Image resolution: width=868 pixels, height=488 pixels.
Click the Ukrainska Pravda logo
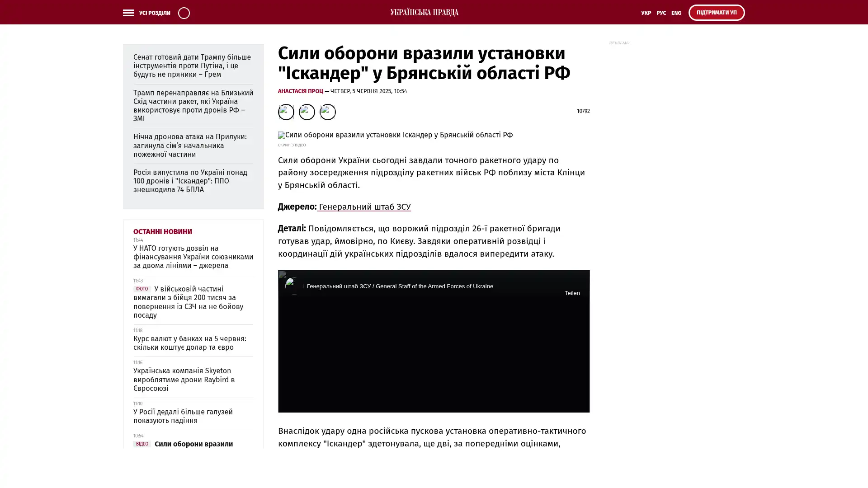(424, 12)
